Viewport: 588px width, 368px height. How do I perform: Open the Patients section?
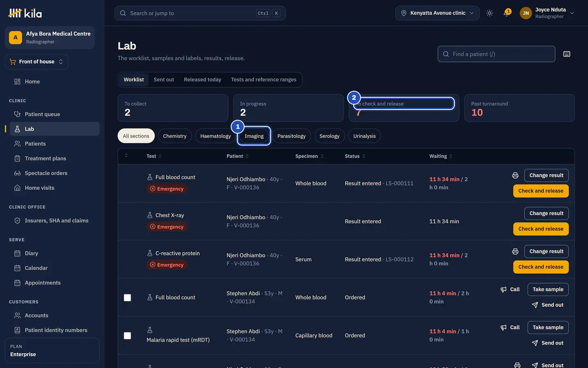click(x=55, y=144)
